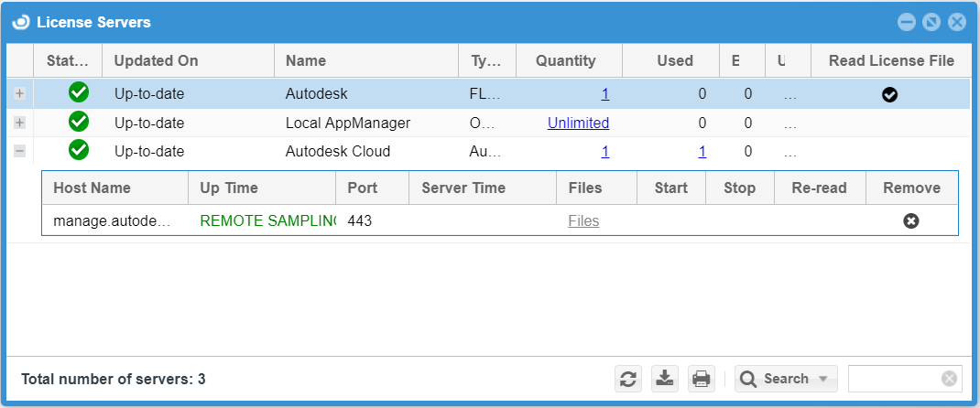Click the Quantity column header
Screen dimensions: 980x408
click(565, 61)
